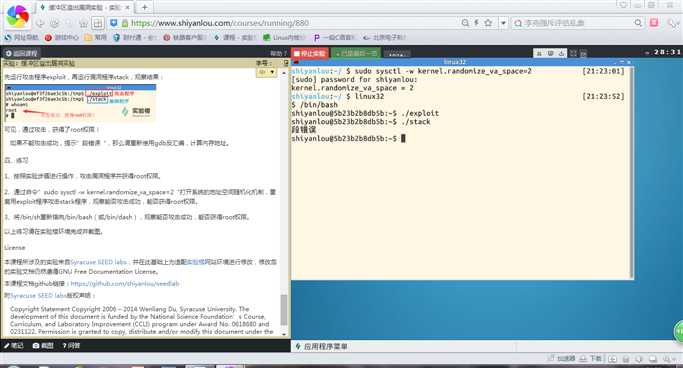Viewport: 683px width, 368px height.
Task: Click the blue shield security icon
Action: (x=114, y=23)
